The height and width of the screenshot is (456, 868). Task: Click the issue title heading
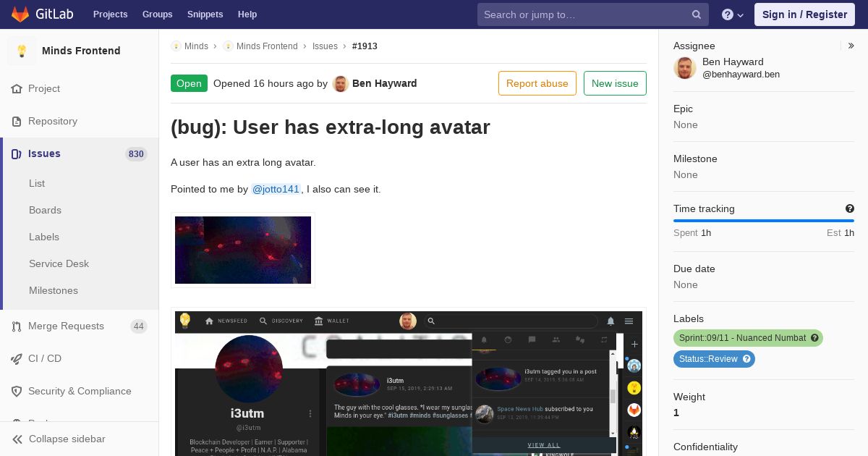point(331,127)
